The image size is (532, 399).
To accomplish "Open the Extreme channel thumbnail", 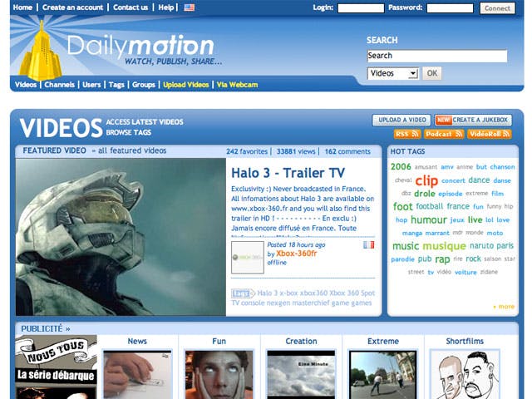I will (382, 375).
